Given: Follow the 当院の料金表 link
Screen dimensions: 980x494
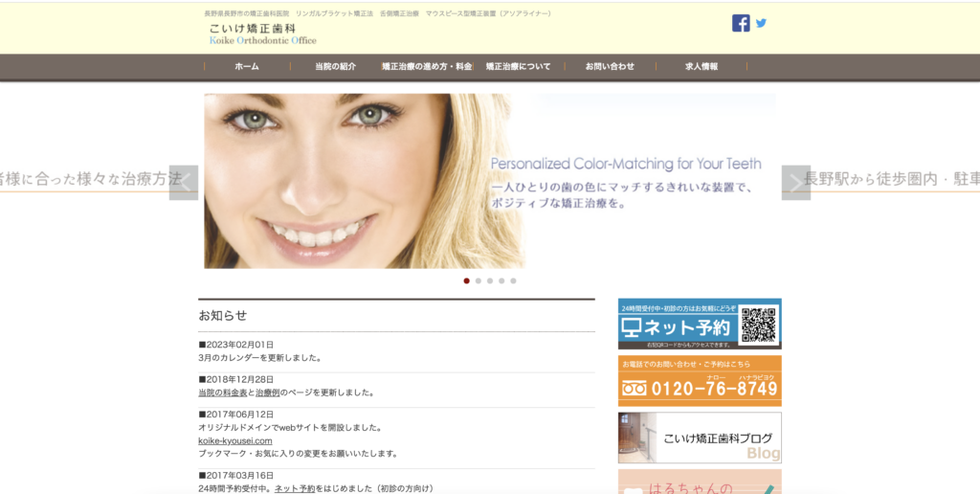Looking at the screenshot, I should point(223,393).
